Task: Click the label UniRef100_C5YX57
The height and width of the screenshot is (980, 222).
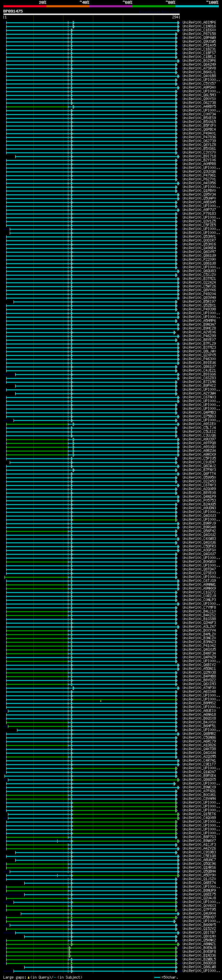Action: pyautogui.click(x=199, y=83)
